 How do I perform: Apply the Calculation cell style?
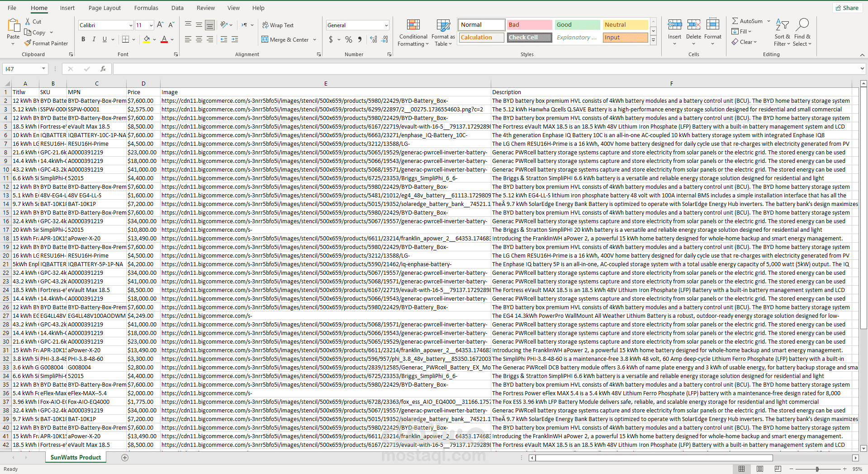(481, 38)
